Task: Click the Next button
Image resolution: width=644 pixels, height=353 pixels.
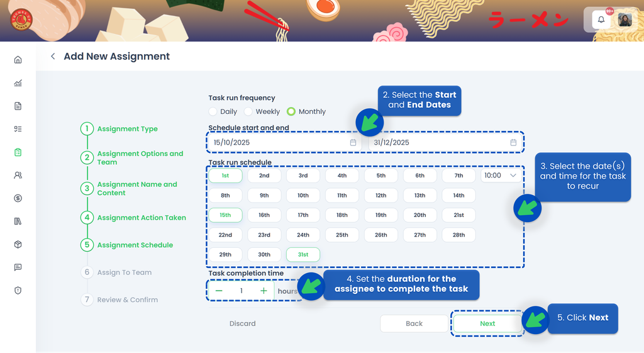Action: tap(487, 323)
